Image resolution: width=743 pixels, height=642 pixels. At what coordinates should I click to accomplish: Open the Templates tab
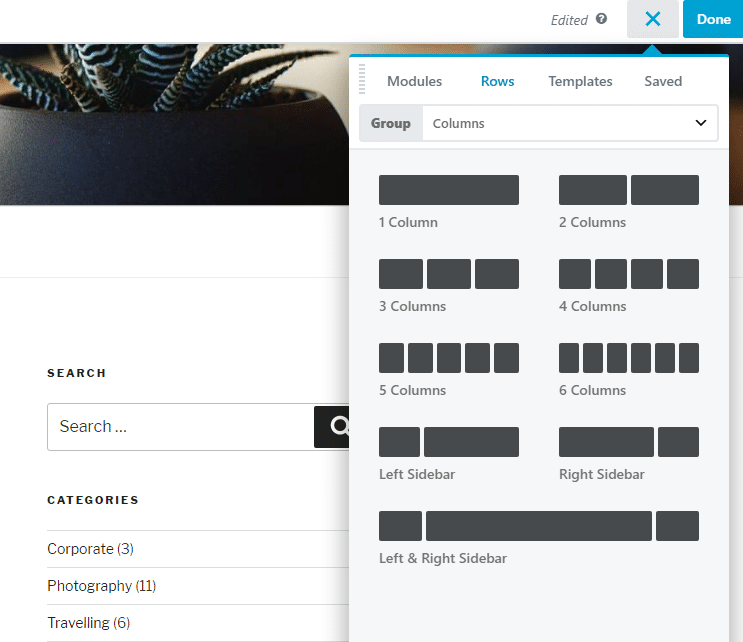580,82
